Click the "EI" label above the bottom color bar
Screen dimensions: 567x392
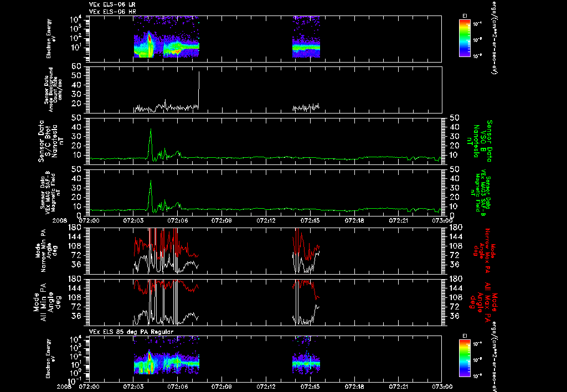pos(465,336)
